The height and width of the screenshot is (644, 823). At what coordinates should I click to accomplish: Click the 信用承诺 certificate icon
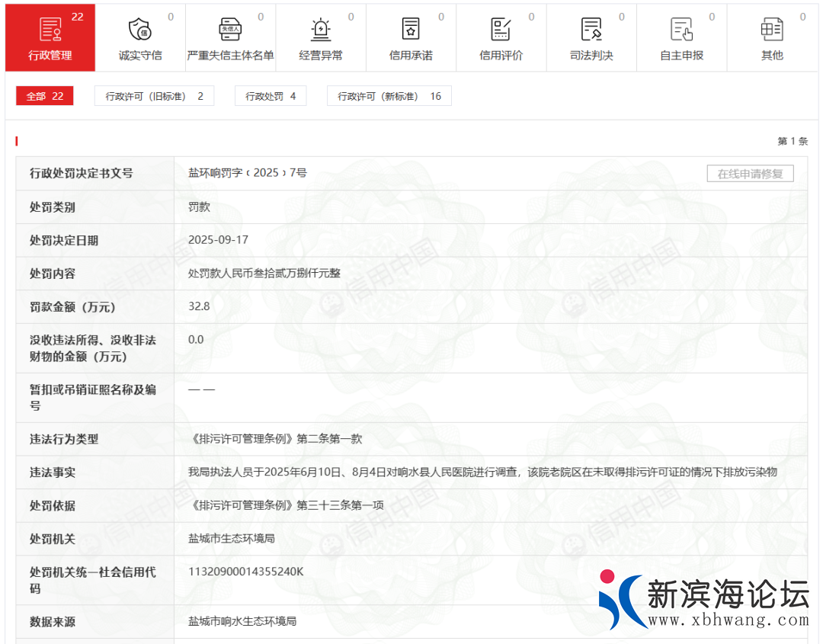click(x=411, y=29)
